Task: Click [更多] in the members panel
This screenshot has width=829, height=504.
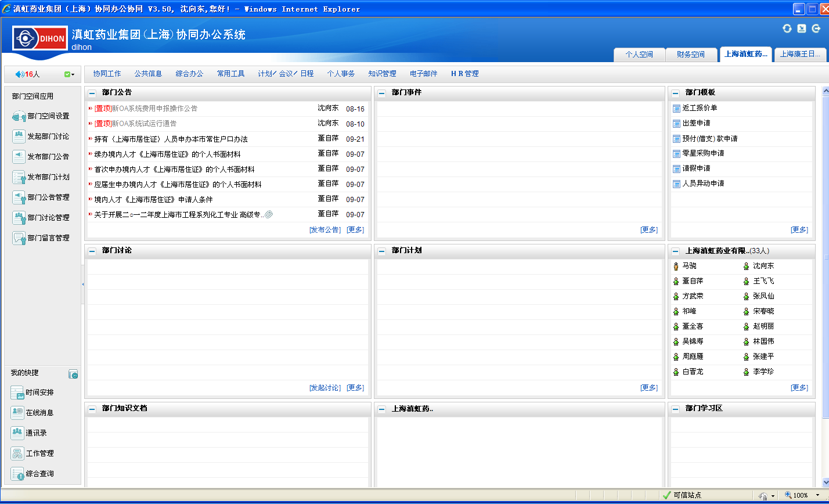Action: coord(799,388)
